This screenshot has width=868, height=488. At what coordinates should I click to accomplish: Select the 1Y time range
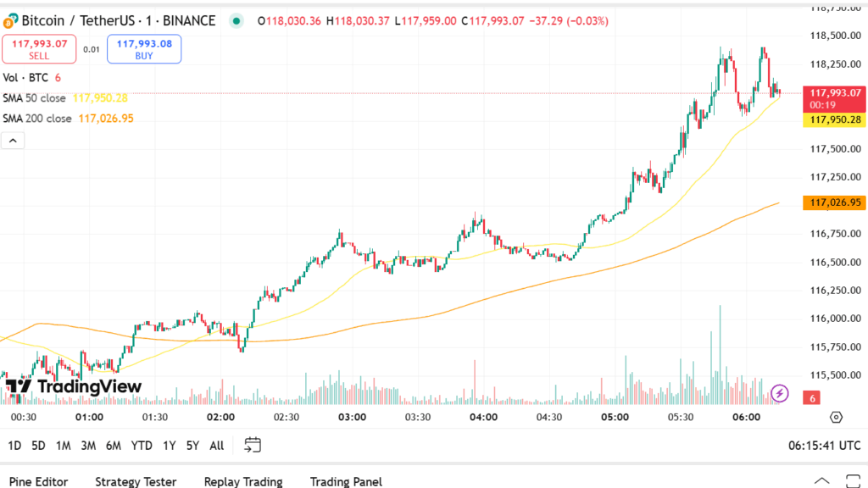[170, 446]
